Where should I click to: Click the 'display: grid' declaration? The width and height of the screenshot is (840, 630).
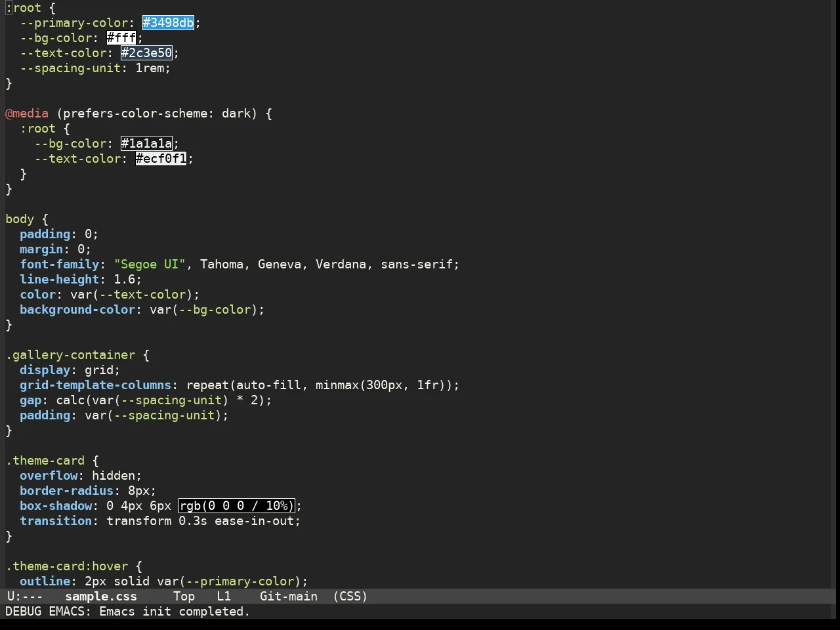point(70,370)
